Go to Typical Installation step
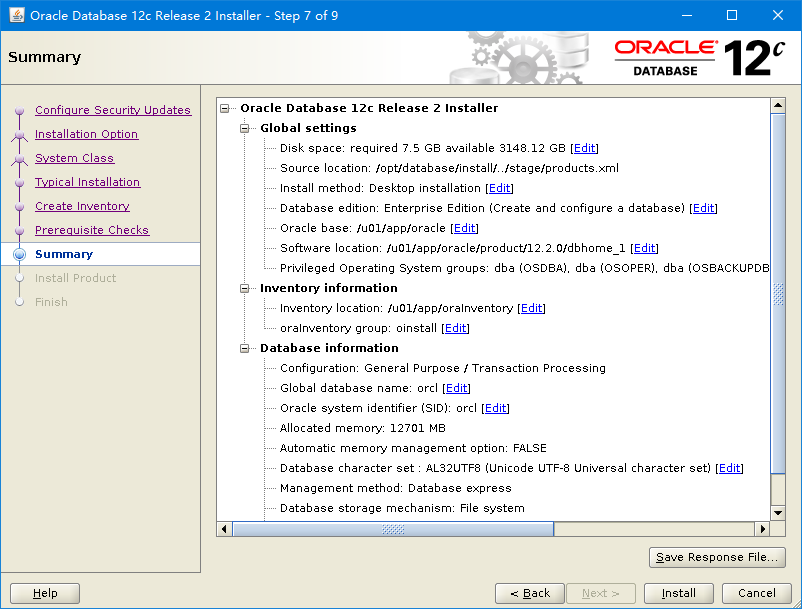Image resolution: width=802 pixels, height=609 pixels. [87, 182]
